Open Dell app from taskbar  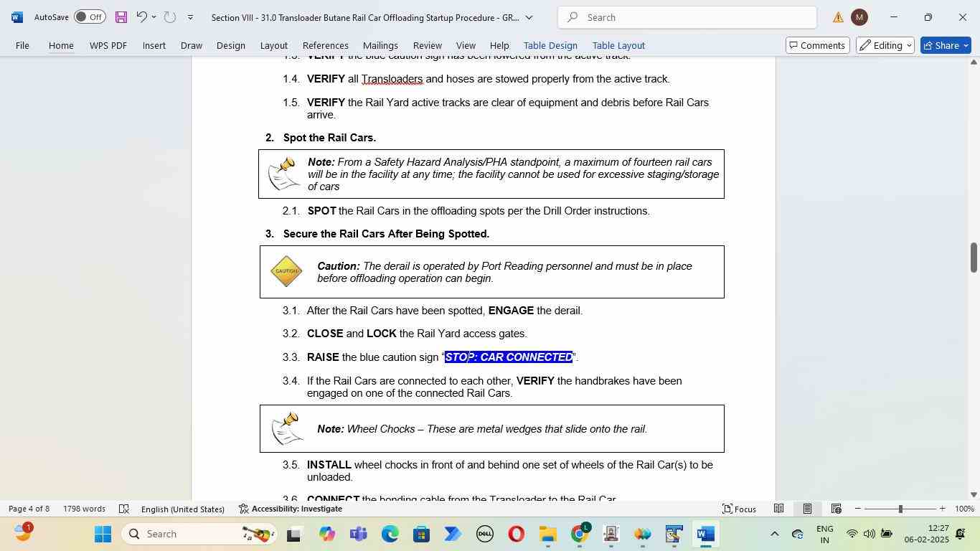point(485,534)
